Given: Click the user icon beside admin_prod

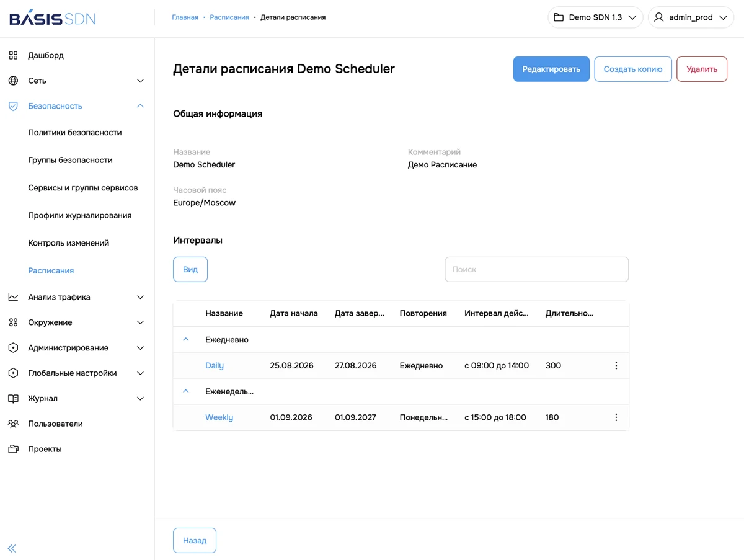Looking at the screenshot, I should pos(658,17).
